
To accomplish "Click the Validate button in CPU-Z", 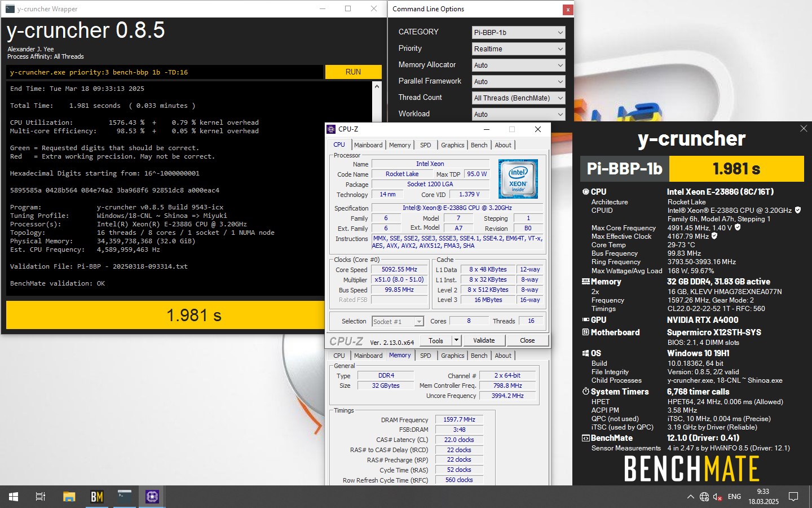I will 484,340.
